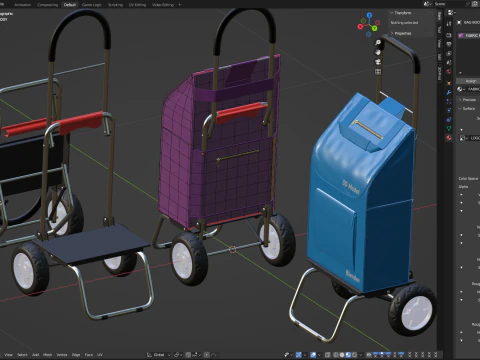Viewport: 480px width, 360px height.
Task: Open the Object properties tab icon
Action: (x=449, y=83)
